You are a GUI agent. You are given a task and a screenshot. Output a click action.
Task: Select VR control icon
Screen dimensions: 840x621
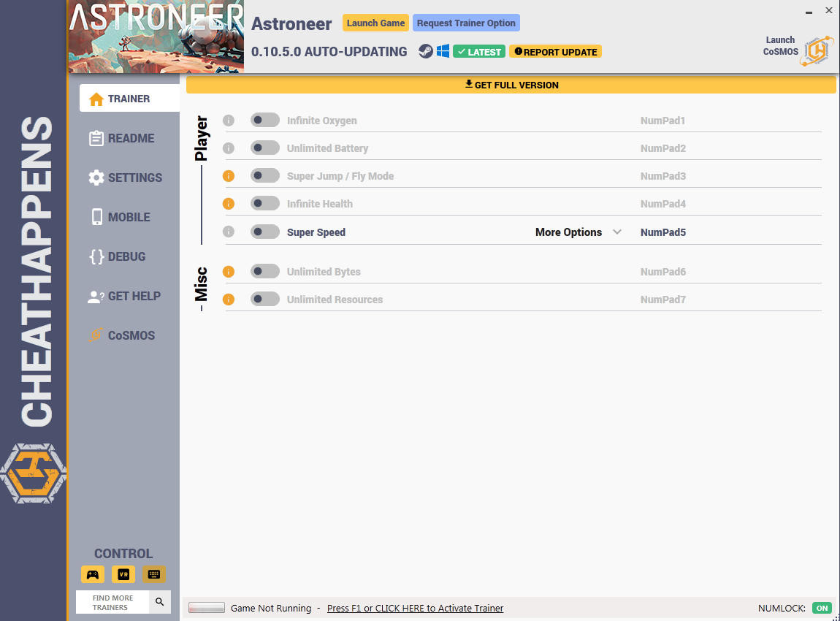pyautogui.click(x=123, y=574)
